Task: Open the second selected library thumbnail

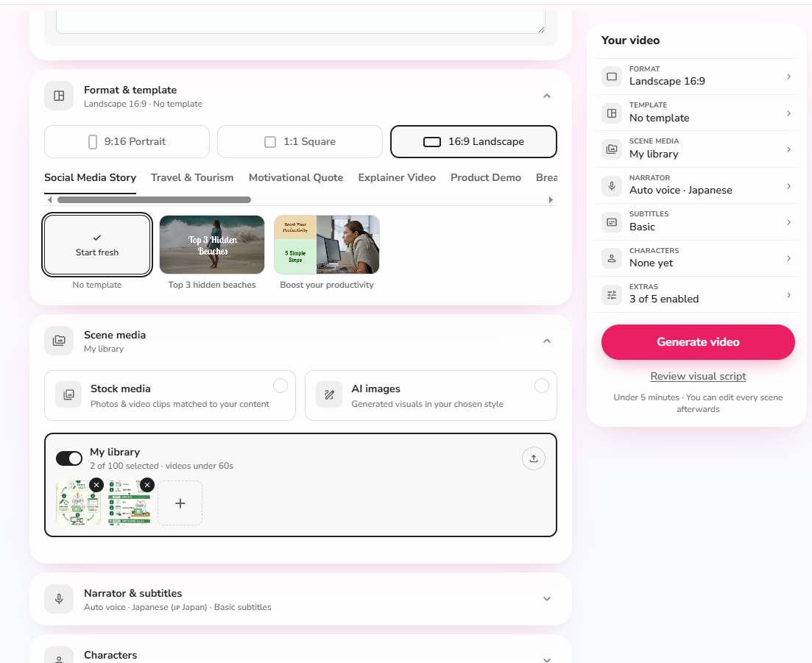Action: click(129, 503)
